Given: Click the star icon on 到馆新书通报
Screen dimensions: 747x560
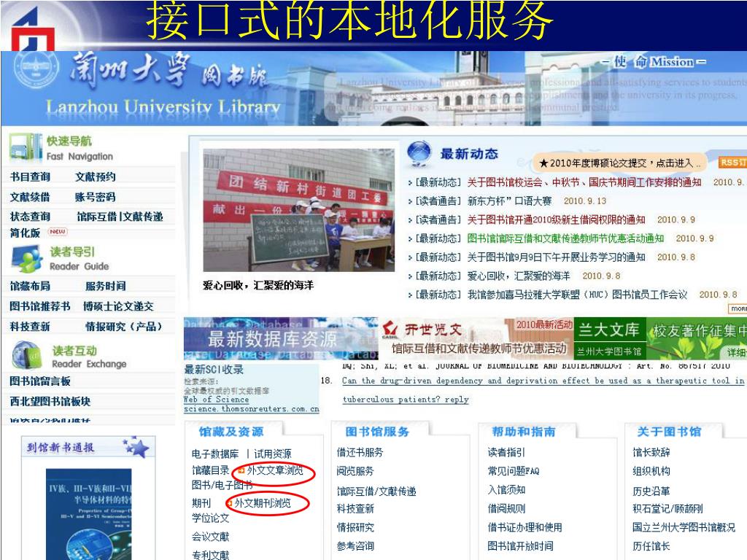Looking at the screenshot, I should click(136, 448).
